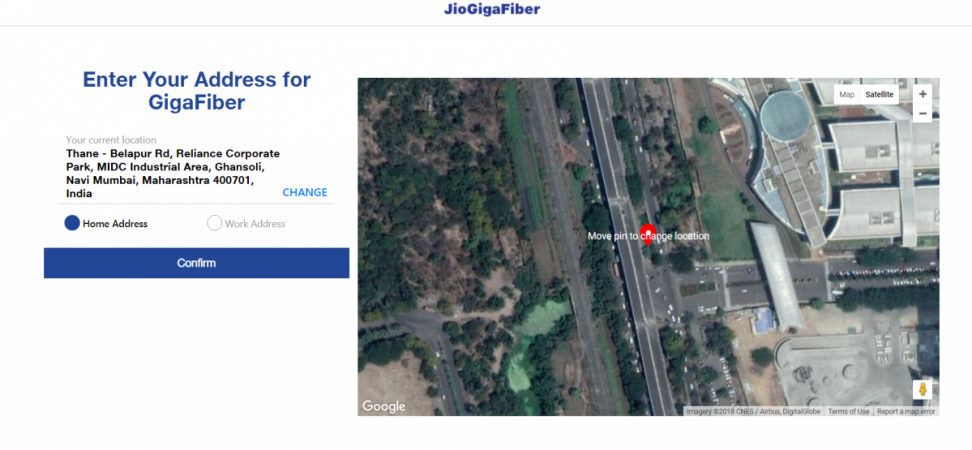
Task: Click the 'Your current location' label
Action: click(112, 140)
